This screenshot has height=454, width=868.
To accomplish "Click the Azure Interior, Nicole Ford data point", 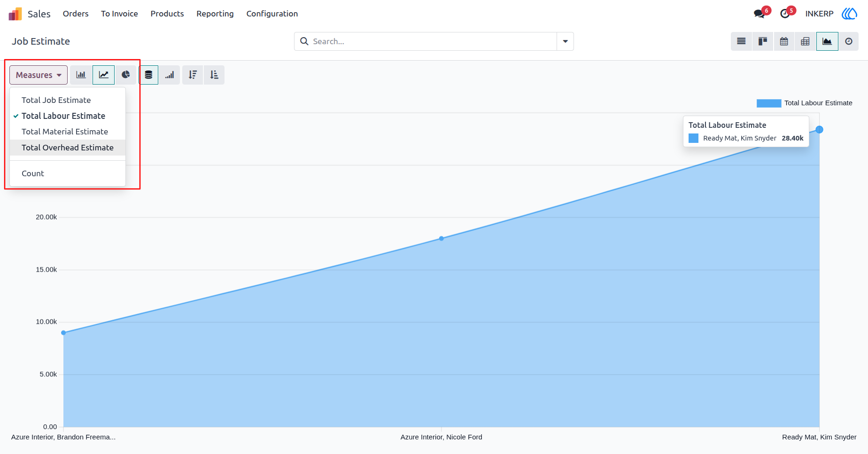I will (442, 239).
